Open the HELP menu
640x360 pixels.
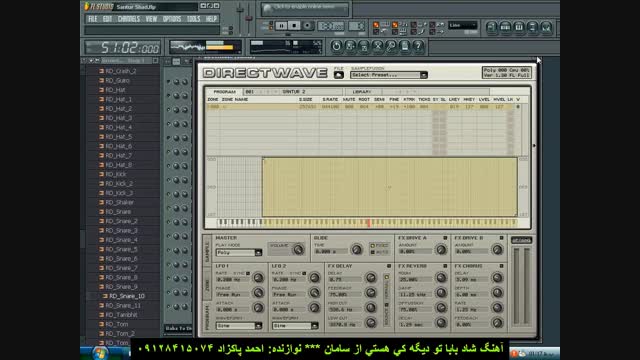[211, 19]
